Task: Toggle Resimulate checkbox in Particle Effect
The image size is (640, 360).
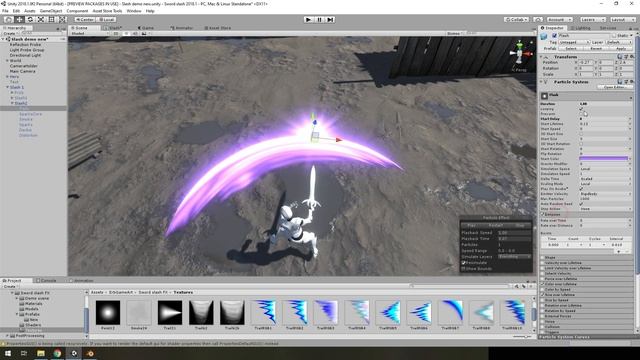Action: pos(463,262)
